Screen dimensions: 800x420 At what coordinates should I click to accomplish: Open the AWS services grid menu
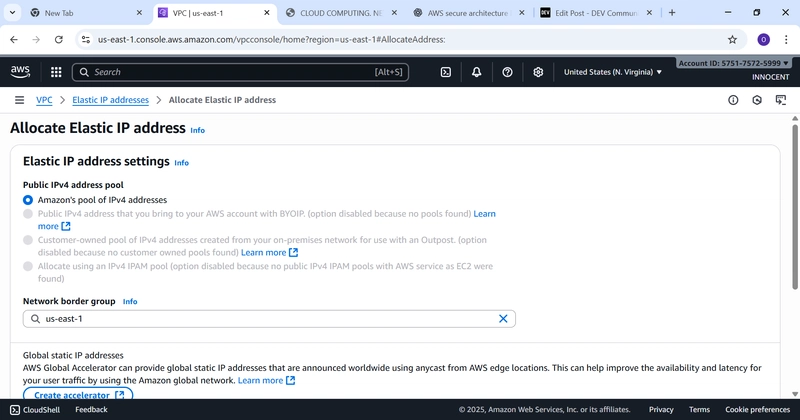point(56,72)
